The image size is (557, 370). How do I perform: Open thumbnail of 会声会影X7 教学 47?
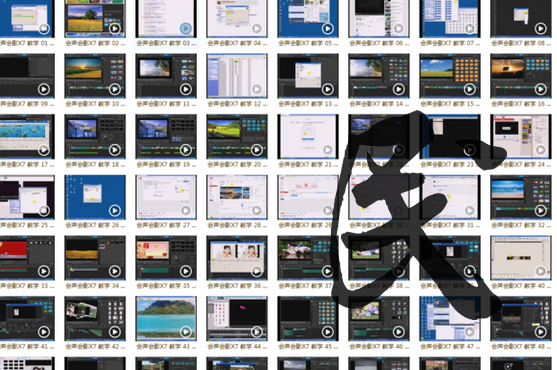[x=450, y=319]
